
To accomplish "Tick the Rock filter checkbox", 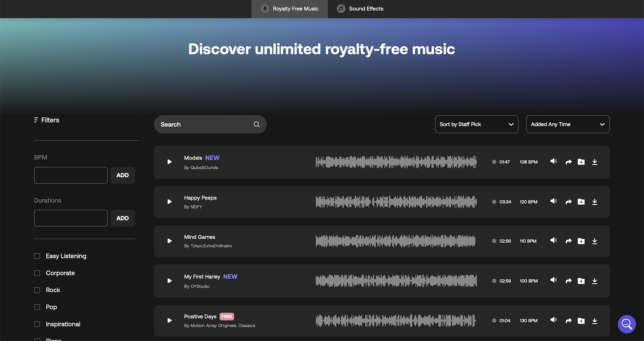I will coord(37,290).
